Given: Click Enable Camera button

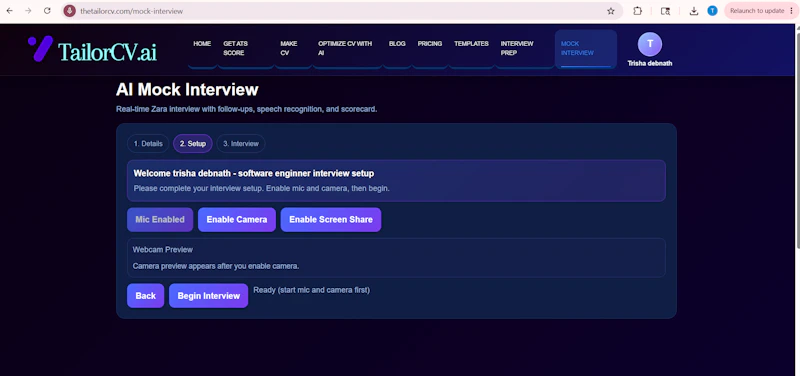Looking at the screenshot, I should [237, 219].
